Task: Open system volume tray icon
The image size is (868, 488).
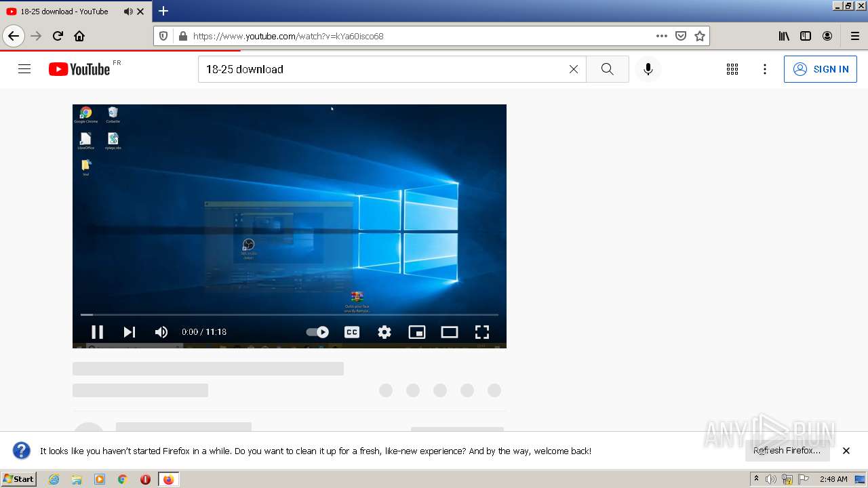Action: 771,479
